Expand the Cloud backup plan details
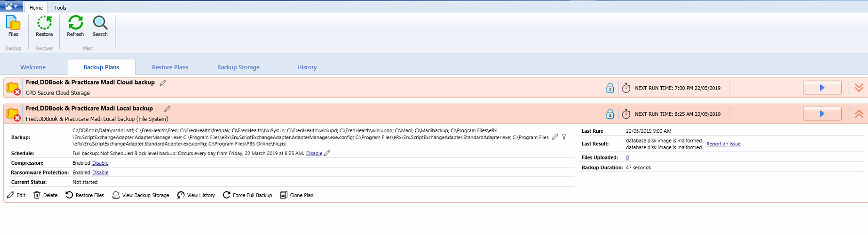Viewport: 868px width, 235px height. click(859, 88)
